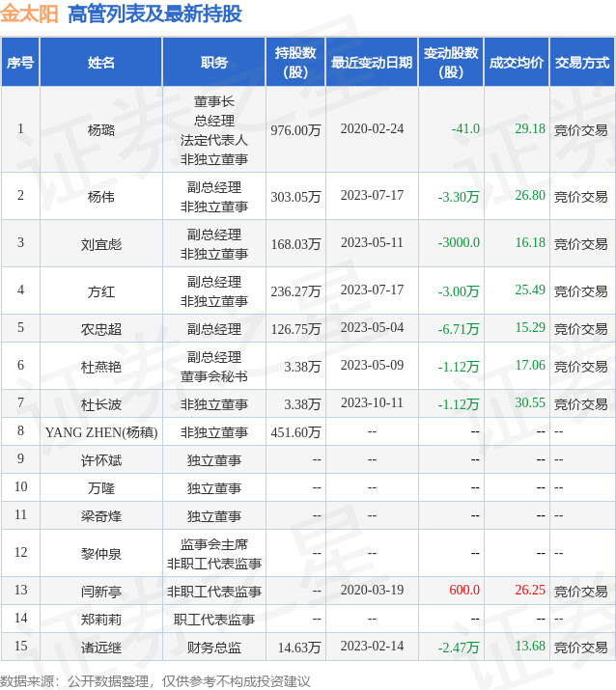Click the average price 30.55
Image resolution: width=616 pixels, height=690 pixels.
tap(530, 403)
